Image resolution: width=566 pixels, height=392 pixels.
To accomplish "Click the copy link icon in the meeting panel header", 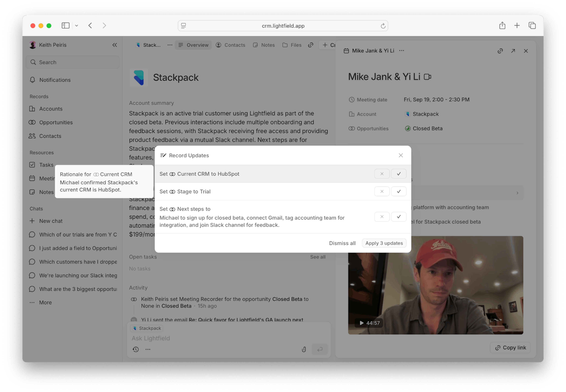I will (500, 51).
